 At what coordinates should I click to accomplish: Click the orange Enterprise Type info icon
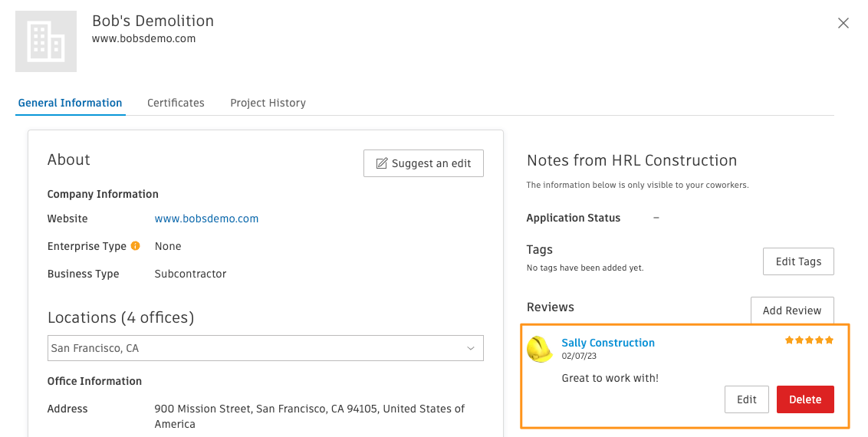[135, 245]
